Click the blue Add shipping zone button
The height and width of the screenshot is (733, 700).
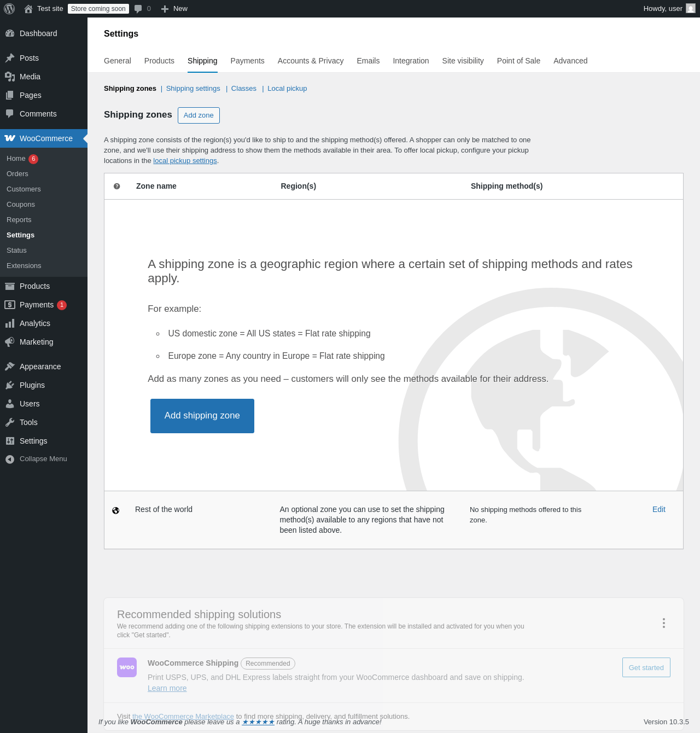202,416
